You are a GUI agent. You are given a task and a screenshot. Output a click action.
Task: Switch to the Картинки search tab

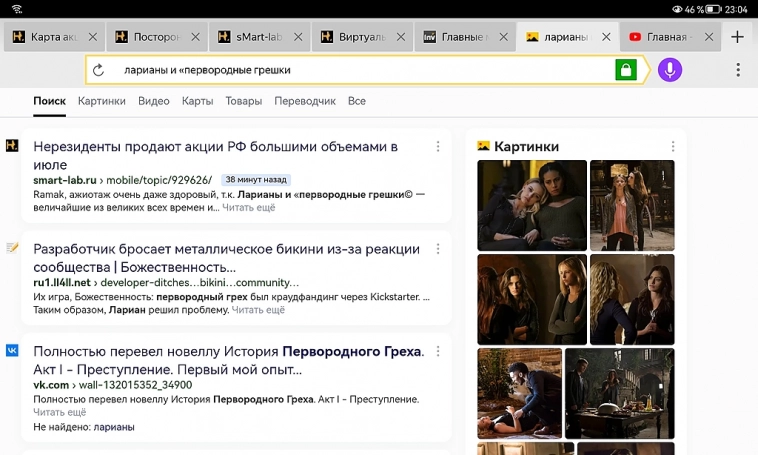(x=101, y=101)
